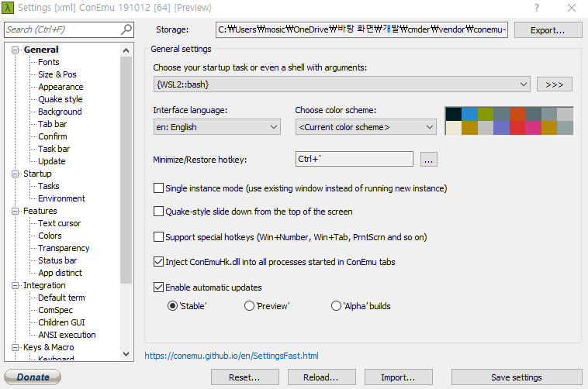Click the Minimize/Restore hotkey field

[x=355, y=159]
